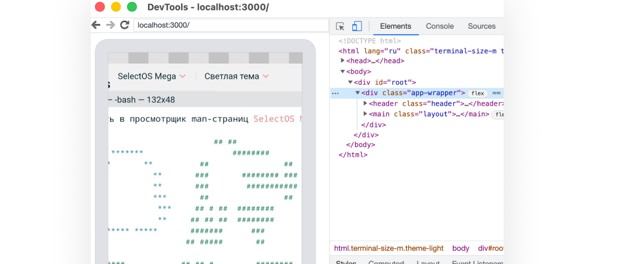This screenshot has width=644, height=264.
Task: Activate the inspect element picker icon
Action: [x=340, y=26]
